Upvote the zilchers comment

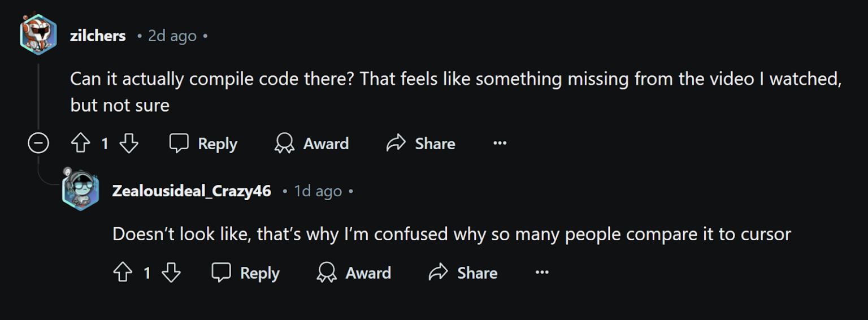pyautogui.click(x=81, y=144)
